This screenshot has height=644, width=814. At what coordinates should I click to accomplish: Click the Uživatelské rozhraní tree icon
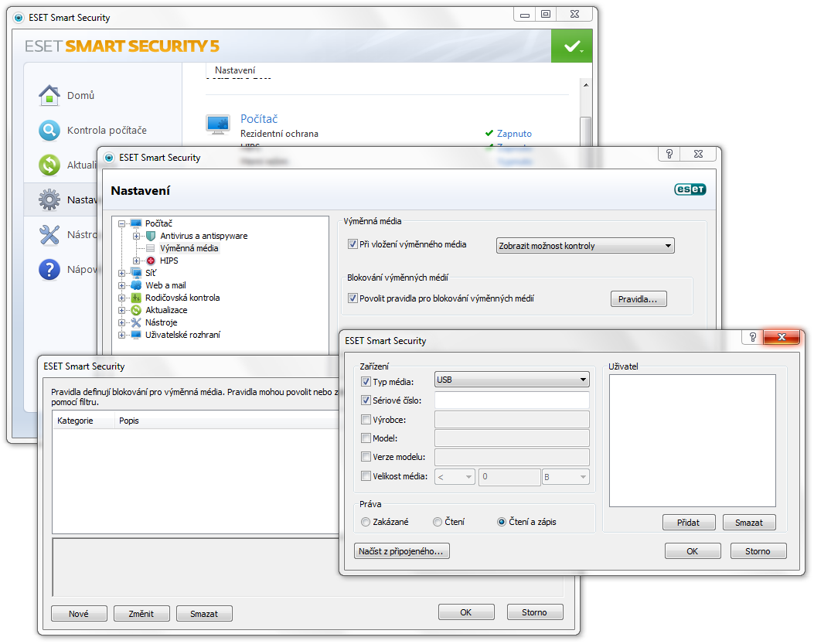click(x=136, y=335)
